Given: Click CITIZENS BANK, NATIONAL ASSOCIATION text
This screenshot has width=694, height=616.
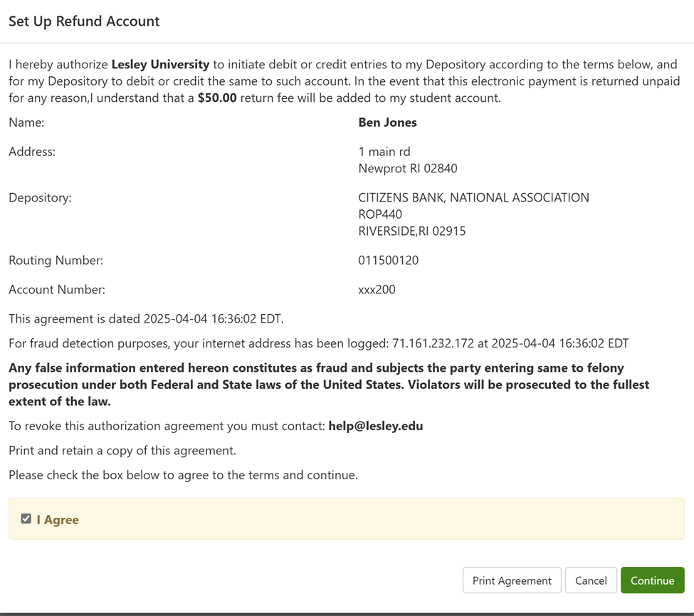Looking at the screenshot, I should (x=473, y=198).
